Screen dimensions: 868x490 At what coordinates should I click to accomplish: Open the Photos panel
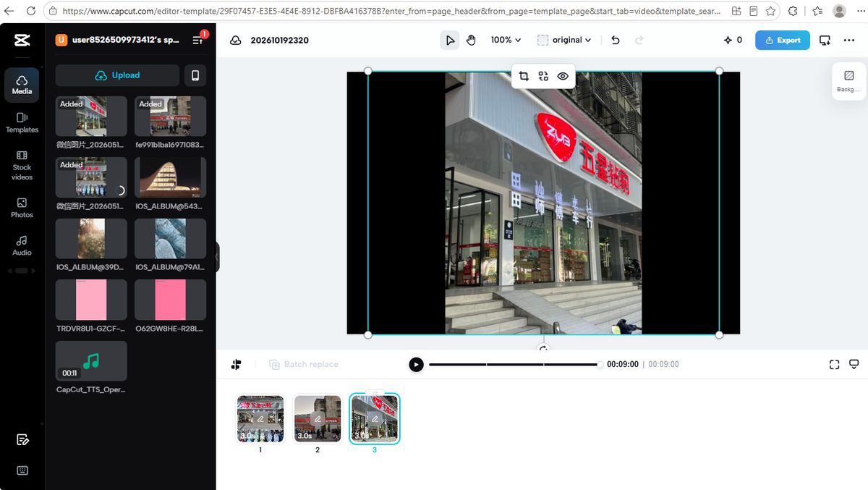[x=22, y=208]
